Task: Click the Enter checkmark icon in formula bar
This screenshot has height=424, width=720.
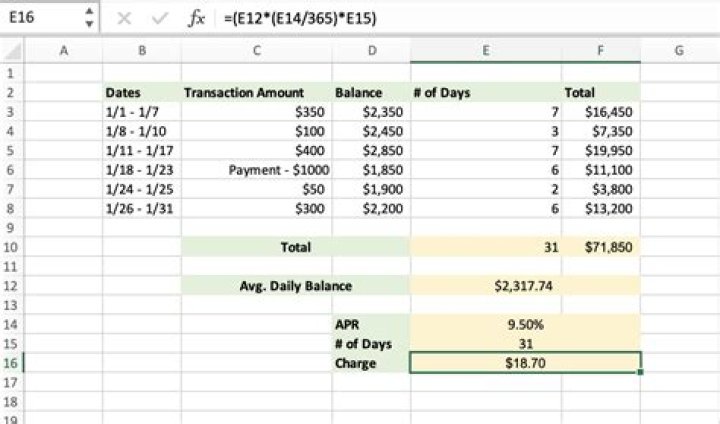Action: click(x=155, y=18)
